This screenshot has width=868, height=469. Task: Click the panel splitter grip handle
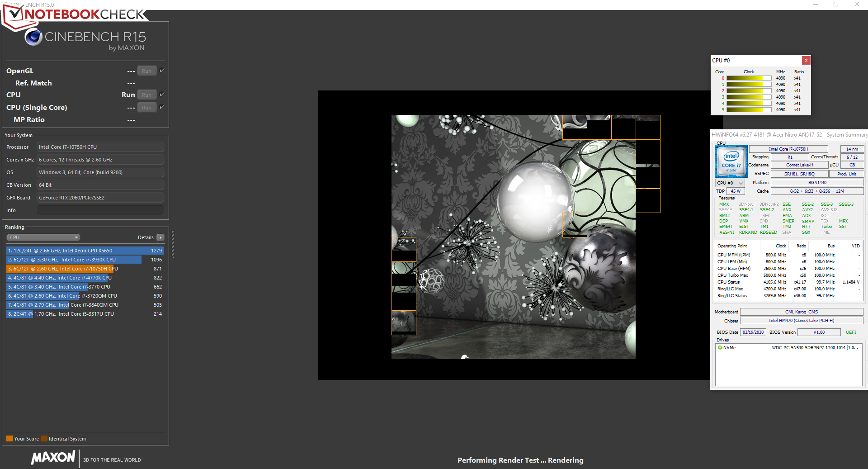point(173,244)
